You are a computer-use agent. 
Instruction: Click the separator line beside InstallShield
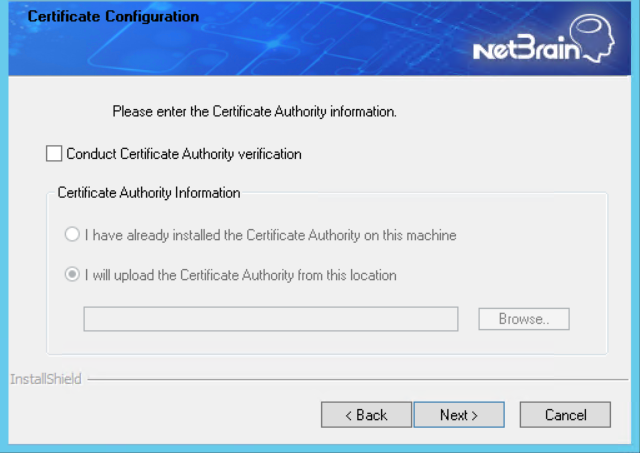tap(350, 380)
